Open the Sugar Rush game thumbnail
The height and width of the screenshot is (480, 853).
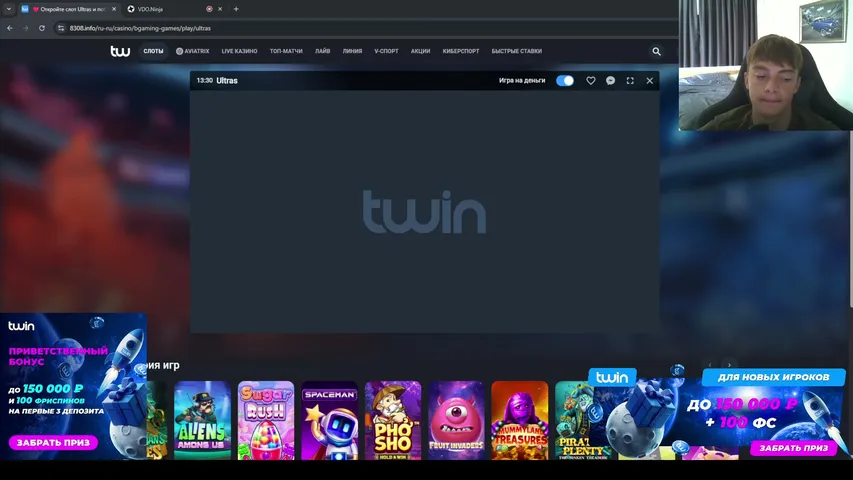(266, 420)
